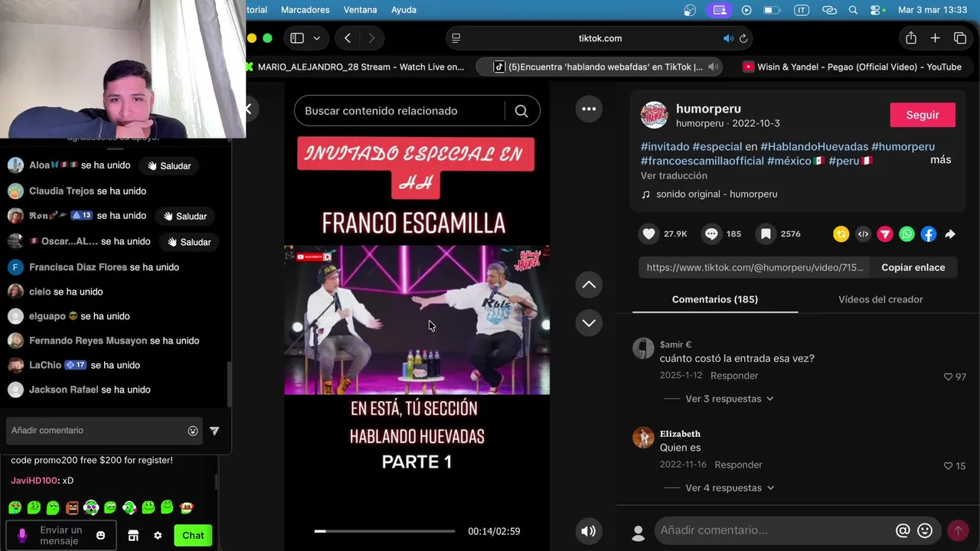Like $amir €'s comment showing 97

(948, 377)
